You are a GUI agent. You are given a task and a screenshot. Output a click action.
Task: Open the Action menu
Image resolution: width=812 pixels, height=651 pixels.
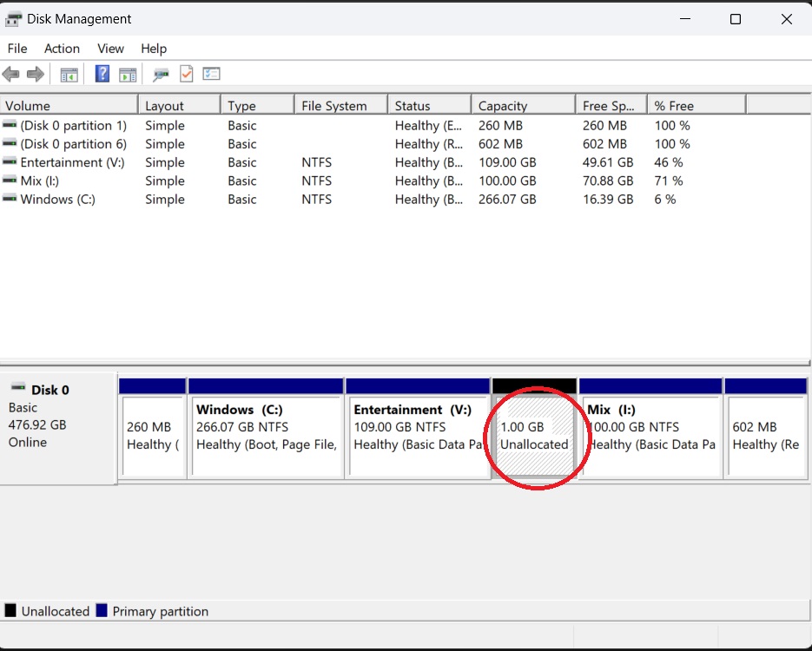click(62, 49)
